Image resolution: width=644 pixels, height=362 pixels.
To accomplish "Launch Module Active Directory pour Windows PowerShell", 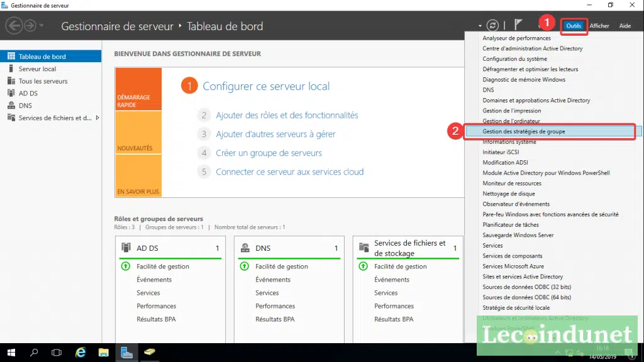I will click(546, 173).
